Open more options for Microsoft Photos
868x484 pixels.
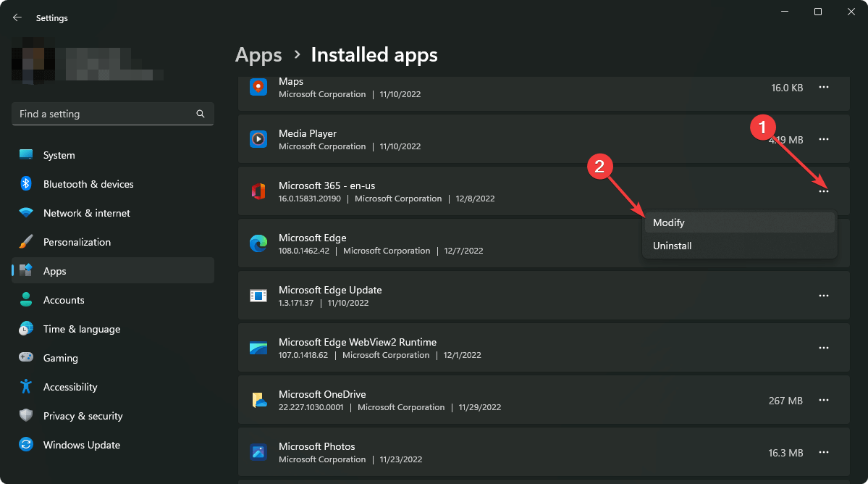coord(824,452)
